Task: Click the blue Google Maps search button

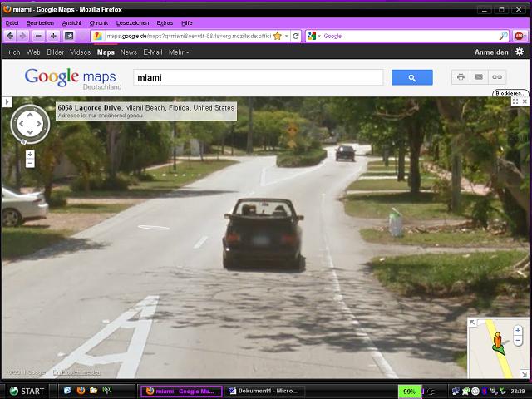Action: 412,77
